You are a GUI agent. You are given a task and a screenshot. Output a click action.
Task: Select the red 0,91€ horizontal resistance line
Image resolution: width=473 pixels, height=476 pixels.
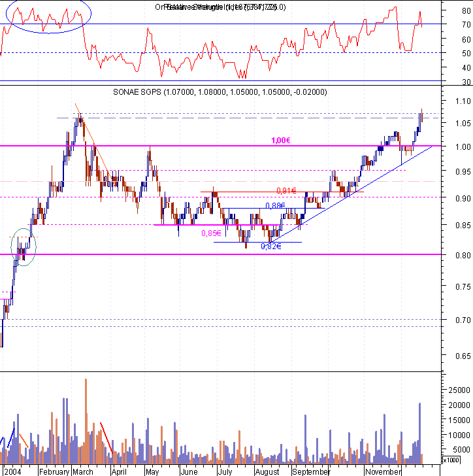coord(282,192)
